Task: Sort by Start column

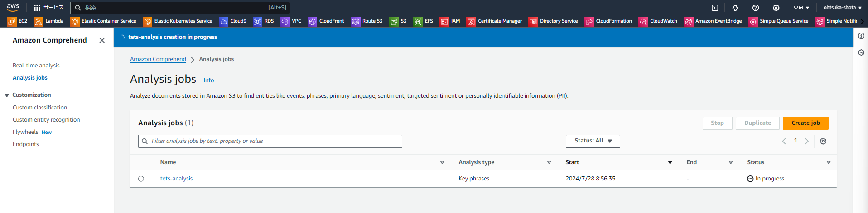Action: point(670,162)
